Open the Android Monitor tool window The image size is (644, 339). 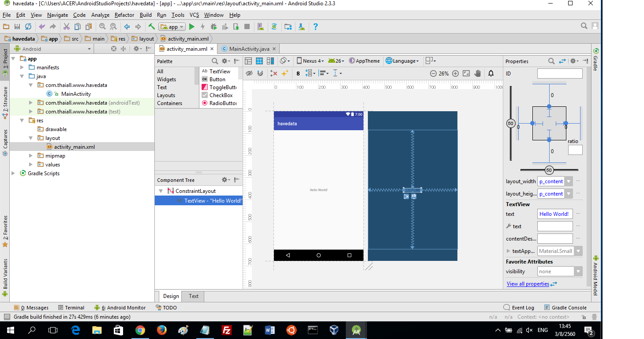pos(120,308)
